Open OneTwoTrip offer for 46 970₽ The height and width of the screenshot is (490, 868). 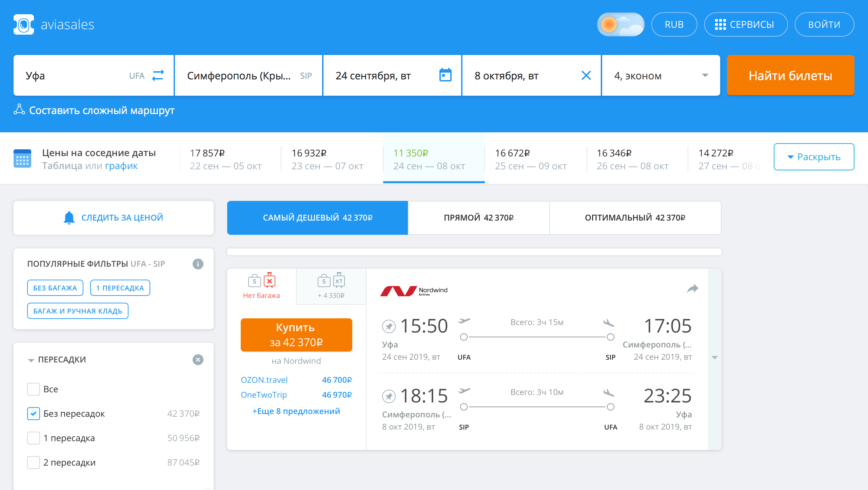point(296,395)
